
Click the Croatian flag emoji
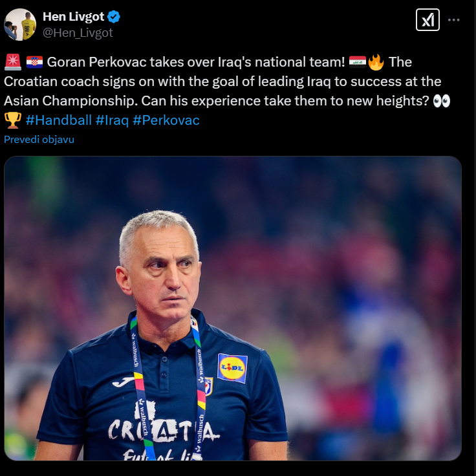pyautogui.click(x=34, y=62)
